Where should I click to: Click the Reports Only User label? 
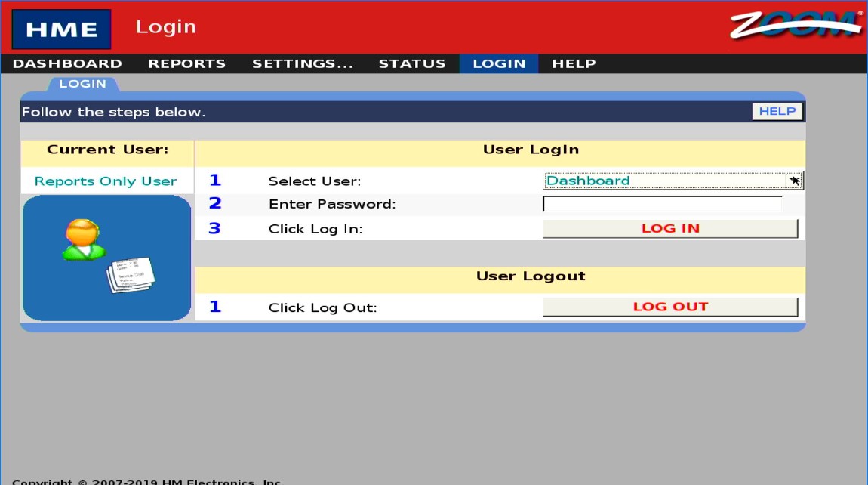click(x=106, y=181)
